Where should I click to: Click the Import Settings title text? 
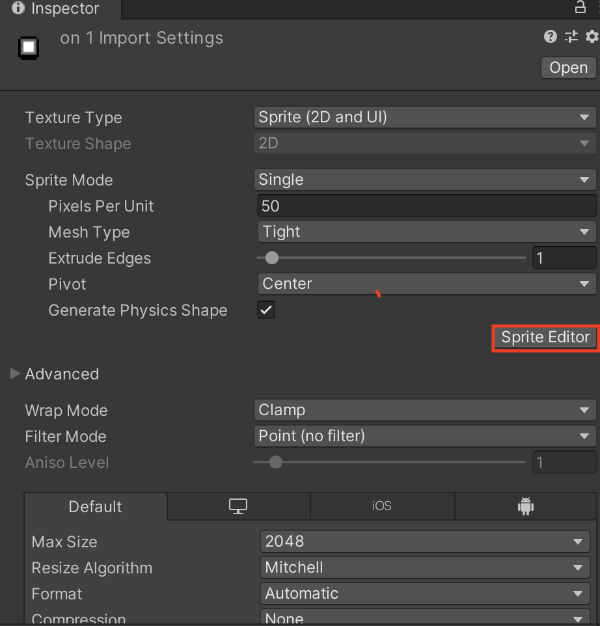click(x=141, y=38)
